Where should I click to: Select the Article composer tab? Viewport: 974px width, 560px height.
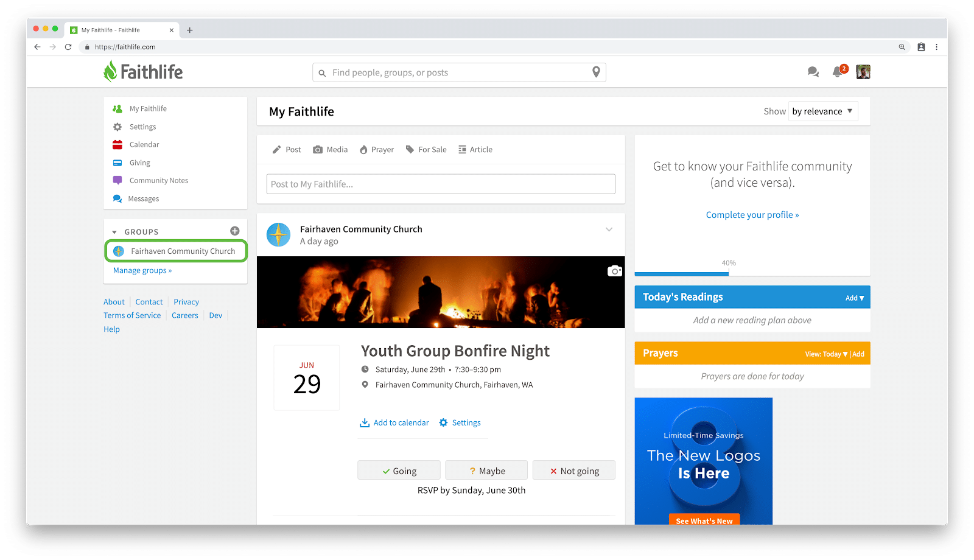(475, 150)
